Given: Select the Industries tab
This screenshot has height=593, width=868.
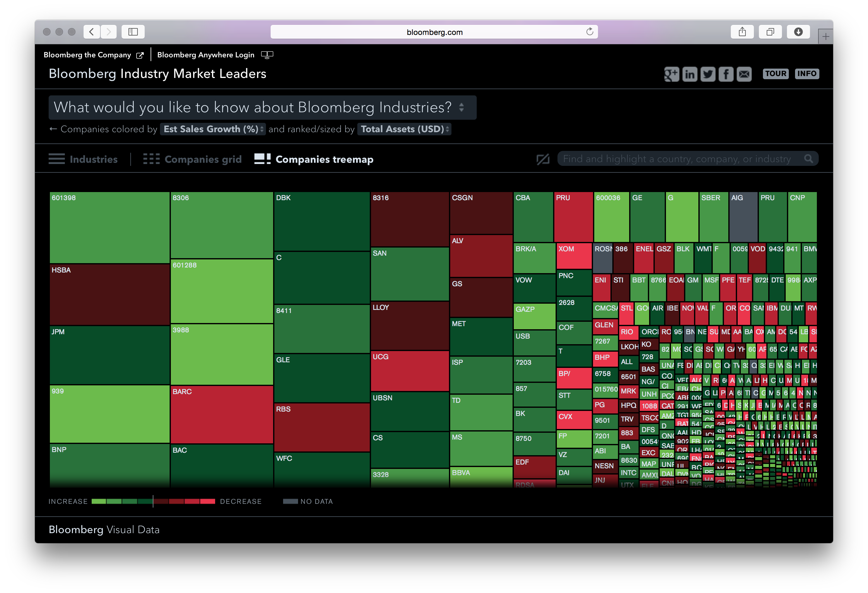Looking at the screenshot, I should tap(93, 159).
